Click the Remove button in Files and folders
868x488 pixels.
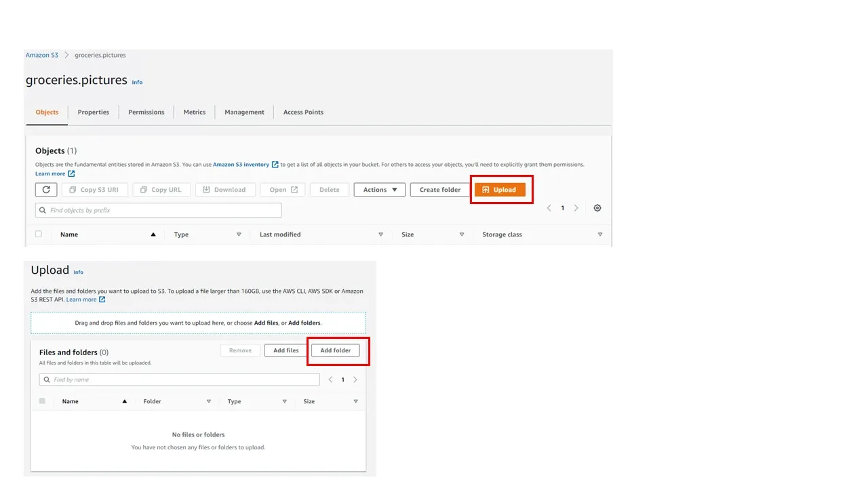(240, 350)
